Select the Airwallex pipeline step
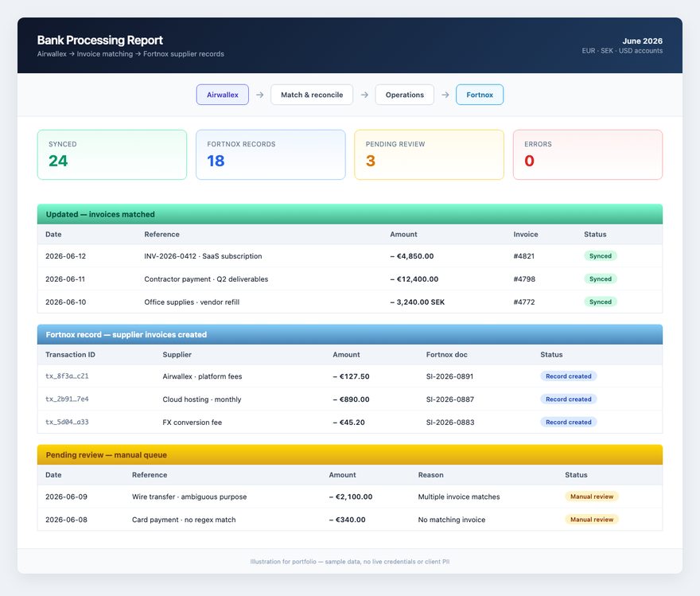Viewport: 700px width, 596px height. (x=222, y=95)
